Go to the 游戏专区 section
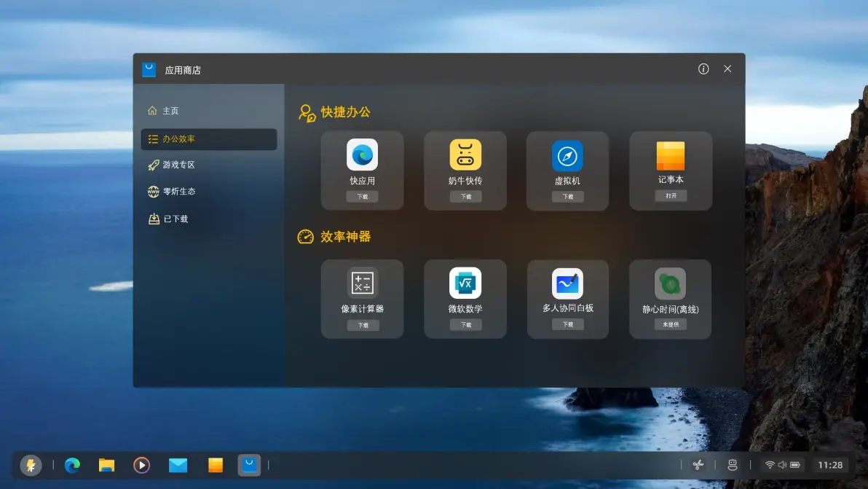The image size is (868, 489). coord(209,165)
